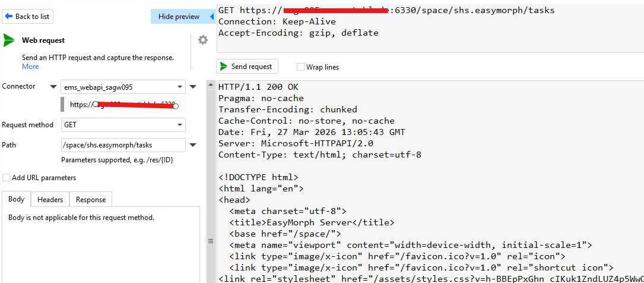Toggle the Wrap lines checkbox

(301, 67)
